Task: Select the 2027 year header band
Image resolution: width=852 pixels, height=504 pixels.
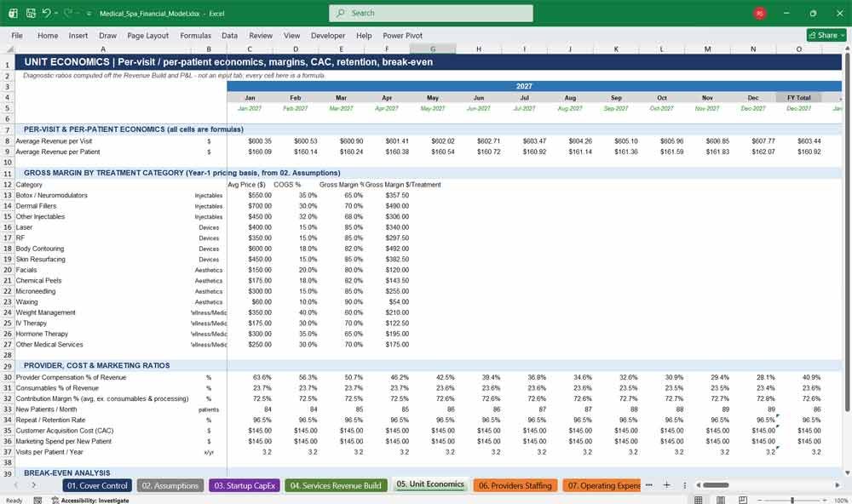Action: point(524,86)
